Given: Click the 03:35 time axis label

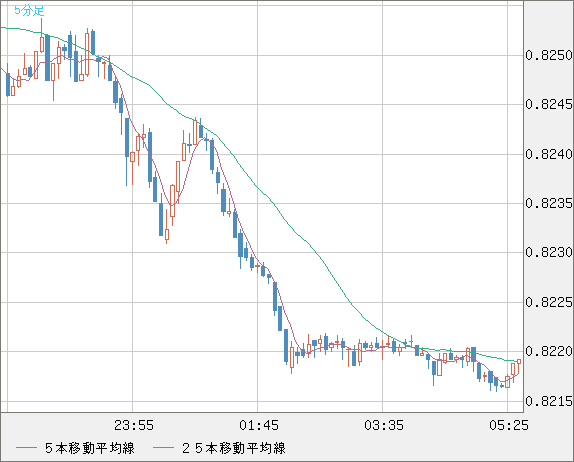Looking at the screenshot, I should [x=384, y=425].
